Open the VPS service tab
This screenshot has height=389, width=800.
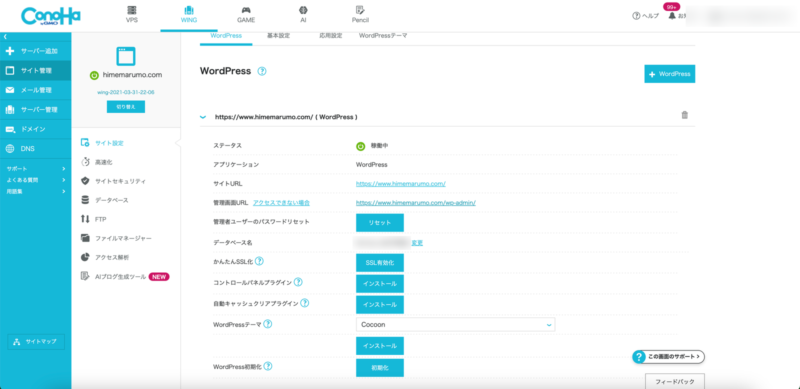[x=132, y=14]
